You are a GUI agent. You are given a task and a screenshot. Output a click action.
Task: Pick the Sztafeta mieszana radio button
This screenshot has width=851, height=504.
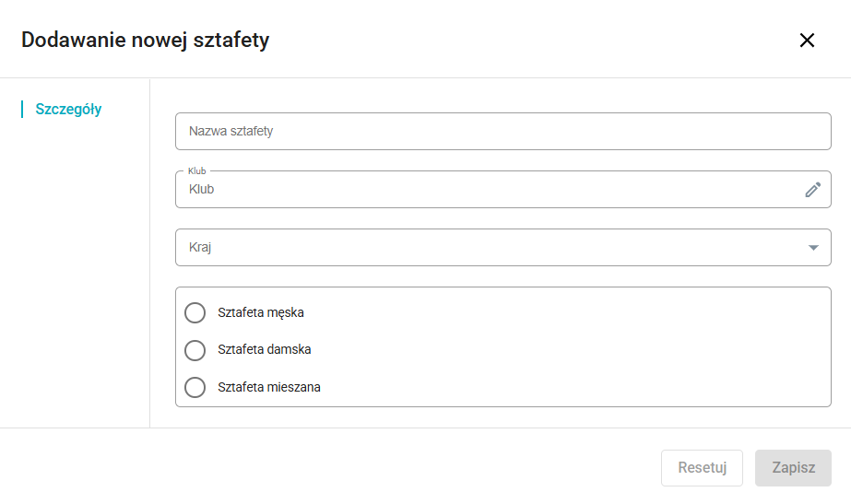tap(195, 388)
